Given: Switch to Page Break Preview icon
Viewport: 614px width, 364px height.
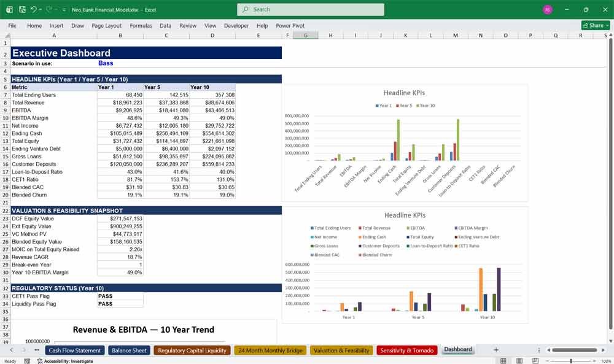Looking at the screenshot, I should pos(535,361).
